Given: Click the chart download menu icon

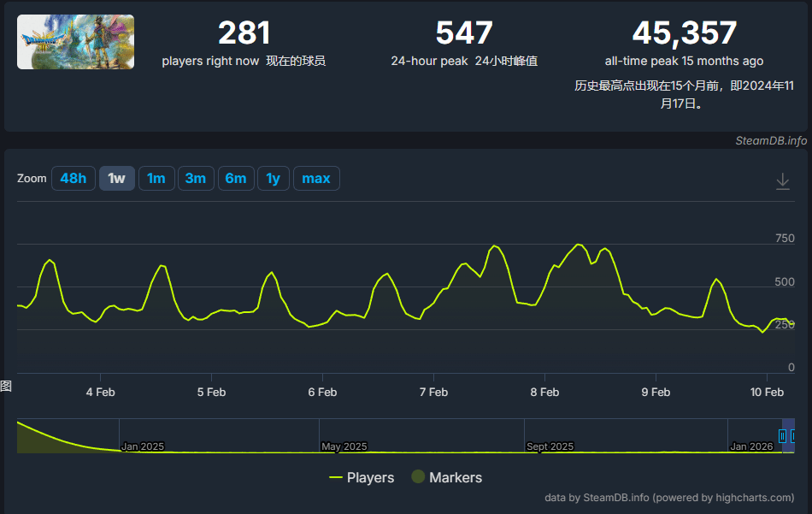Looking at the screenshot, I should tap(782, 181).
